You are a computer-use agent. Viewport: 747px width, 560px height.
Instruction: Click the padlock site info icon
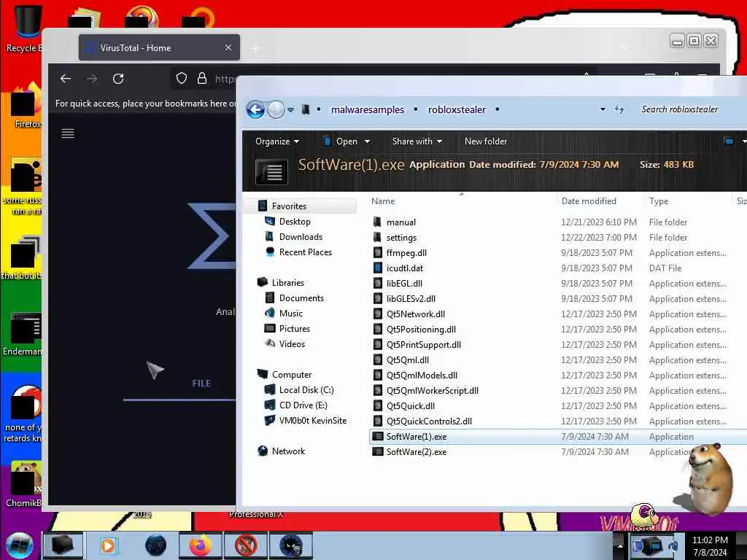(202, 78)
